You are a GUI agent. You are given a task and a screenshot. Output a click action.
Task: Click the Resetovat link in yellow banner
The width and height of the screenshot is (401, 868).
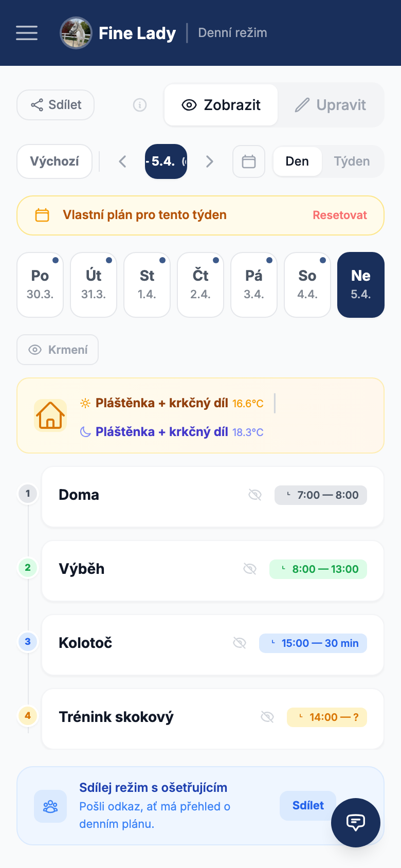(339, 215)
